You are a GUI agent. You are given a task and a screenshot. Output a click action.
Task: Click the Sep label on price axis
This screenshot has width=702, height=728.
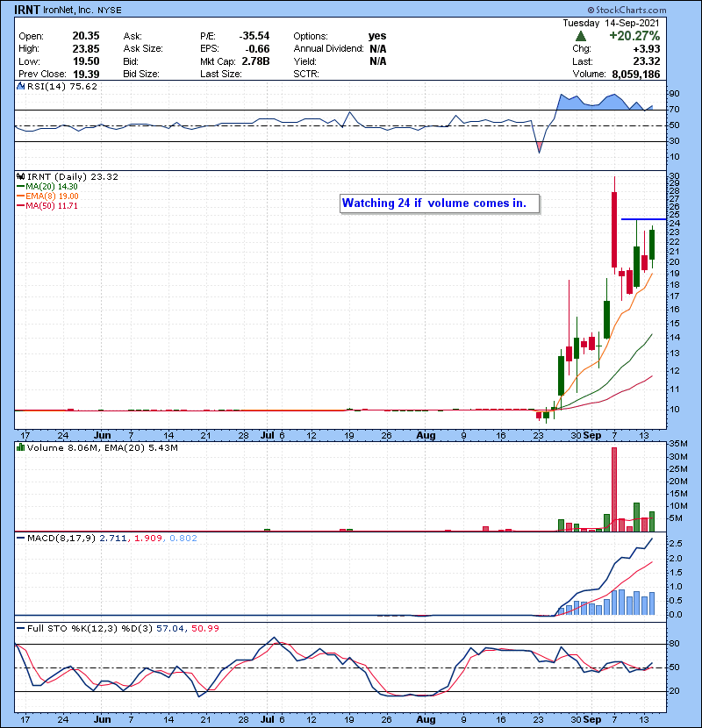click(592, 436)
